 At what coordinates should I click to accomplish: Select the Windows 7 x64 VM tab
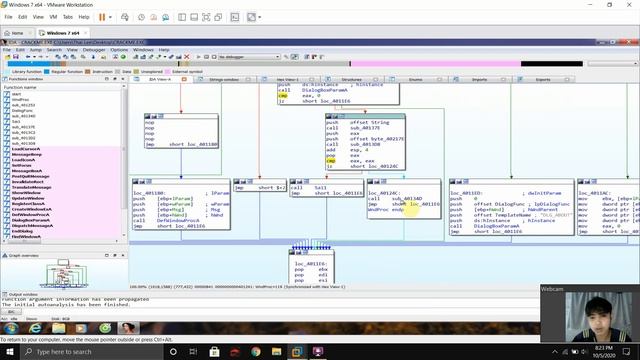tap(62, 33)
